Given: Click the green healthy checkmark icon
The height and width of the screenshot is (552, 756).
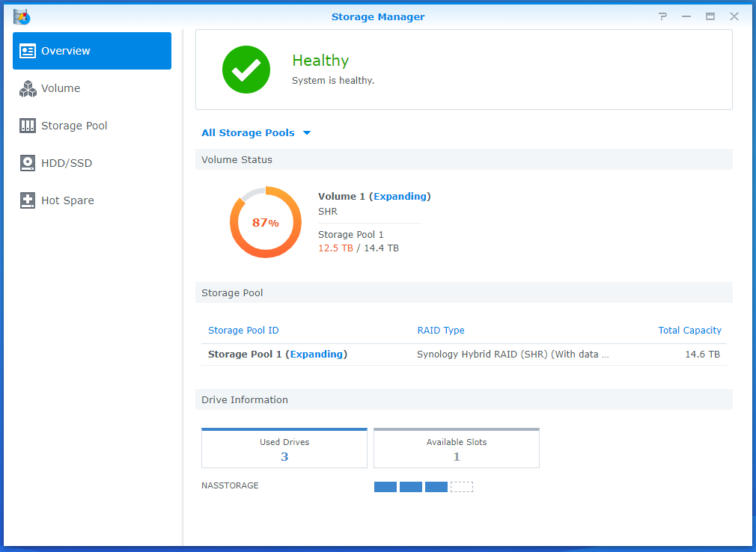Looking at the screenshot, I should (x=246, y=70).
